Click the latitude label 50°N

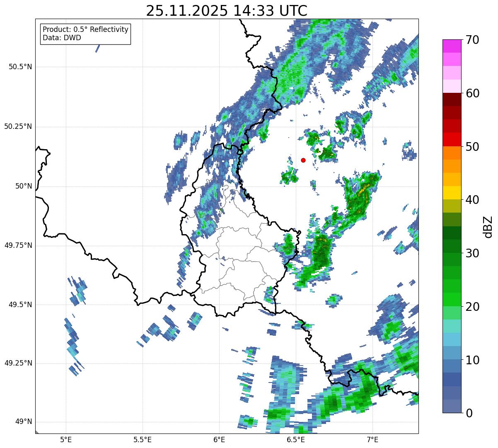pyautogui.click(x=23, y=186)
